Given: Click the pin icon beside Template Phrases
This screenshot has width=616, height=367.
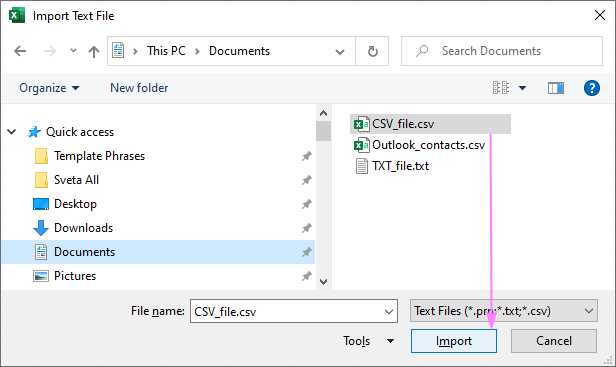Looking at the screenshot, I should [306, 156].
